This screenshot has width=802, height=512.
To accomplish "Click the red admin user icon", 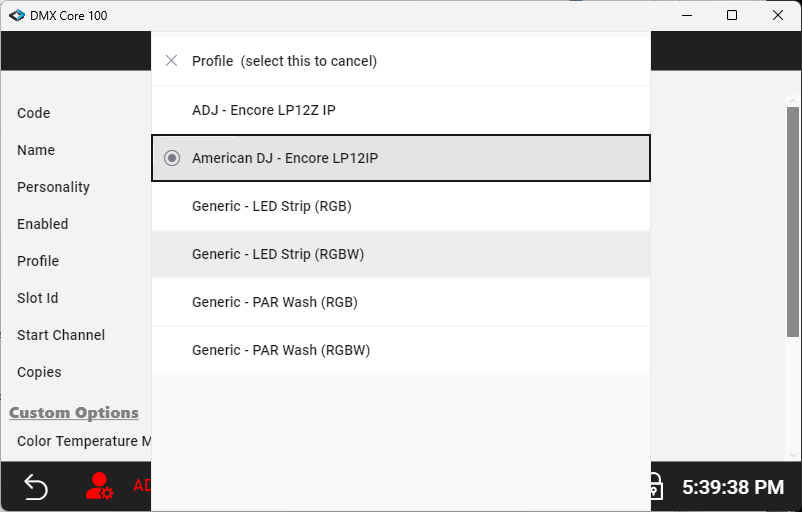I will click(99, 486).
